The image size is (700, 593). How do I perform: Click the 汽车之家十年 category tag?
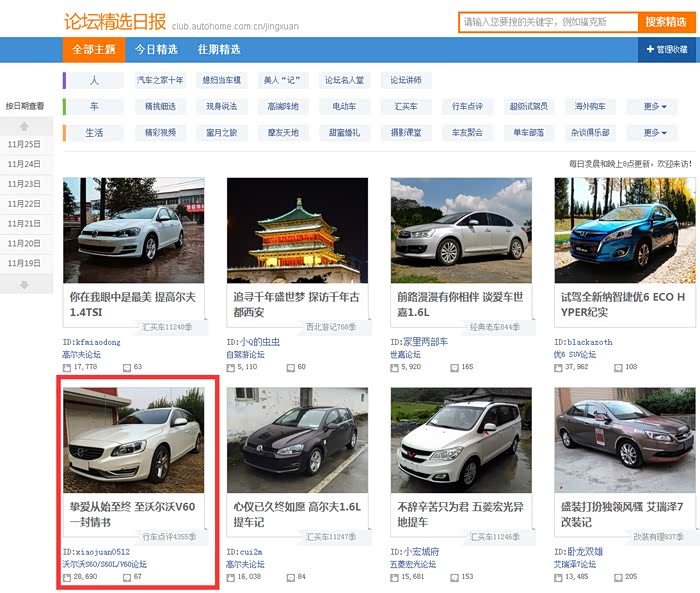[x=160, y=80]
